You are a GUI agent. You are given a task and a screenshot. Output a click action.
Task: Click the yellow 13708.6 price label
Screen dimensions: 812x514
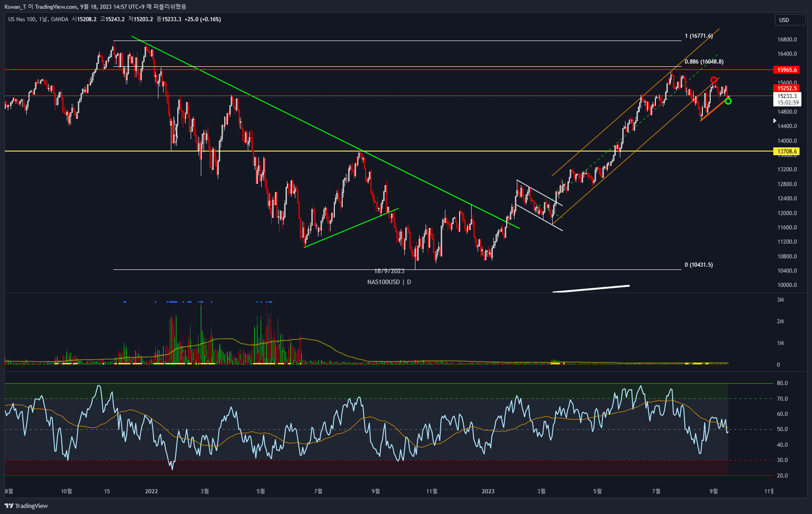787,152
